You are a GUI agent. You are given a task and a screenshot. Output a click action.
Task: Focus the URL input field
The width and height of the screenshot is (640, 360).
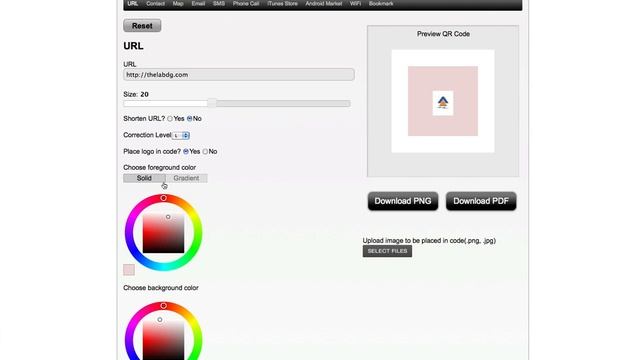tap(239, 75)
